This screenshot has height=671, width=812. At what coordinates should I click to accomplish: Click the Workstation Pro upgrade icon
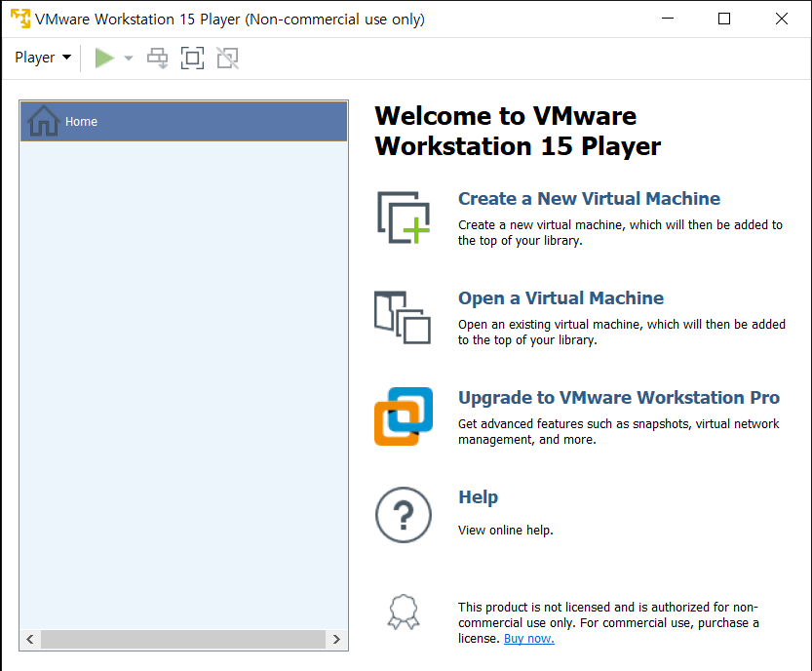click(x=404, y=416)
